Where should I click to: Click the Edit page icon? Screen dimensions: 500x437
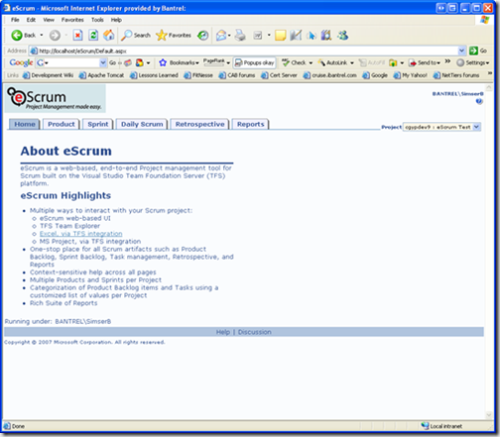pyautogui.click(x=258, y=35)
